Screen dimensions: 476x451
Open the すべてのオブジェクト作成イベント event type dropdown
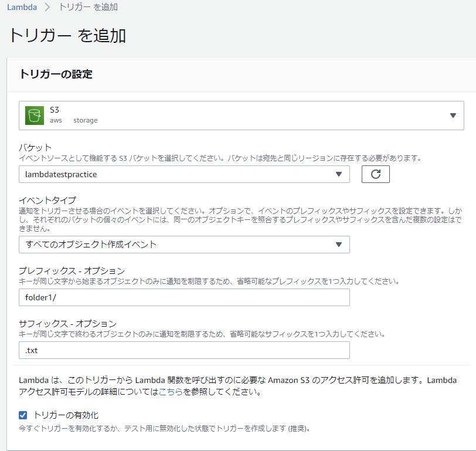tap(184, 245)
